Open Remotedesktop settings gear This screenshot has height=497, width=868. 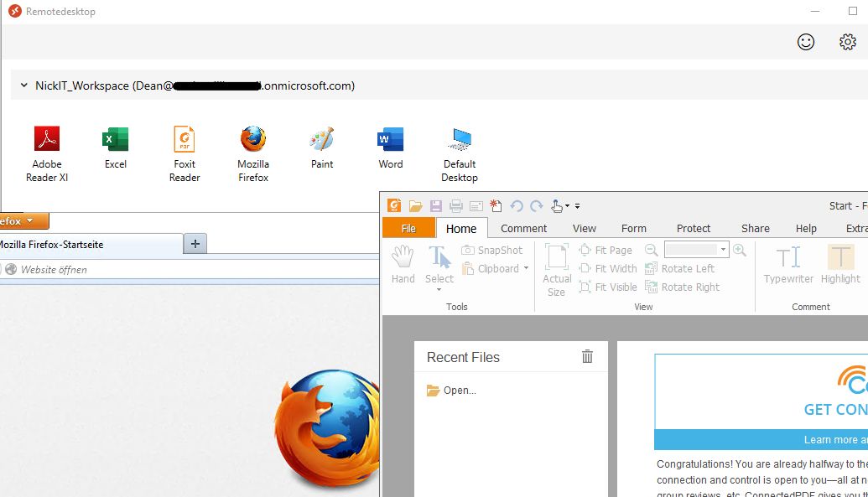(x=848, y=42)
